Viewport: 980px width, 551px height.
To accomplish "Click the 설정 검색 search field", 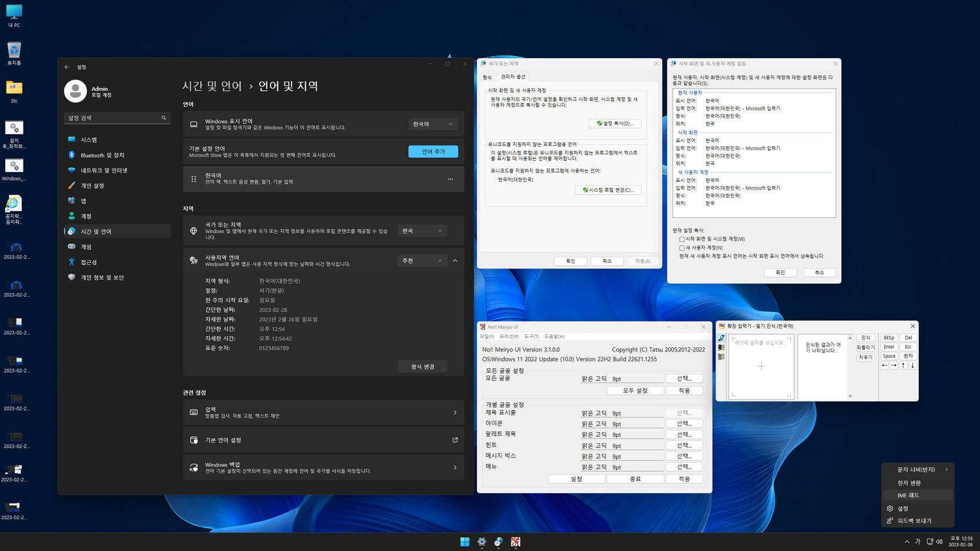I will [117, 118].
